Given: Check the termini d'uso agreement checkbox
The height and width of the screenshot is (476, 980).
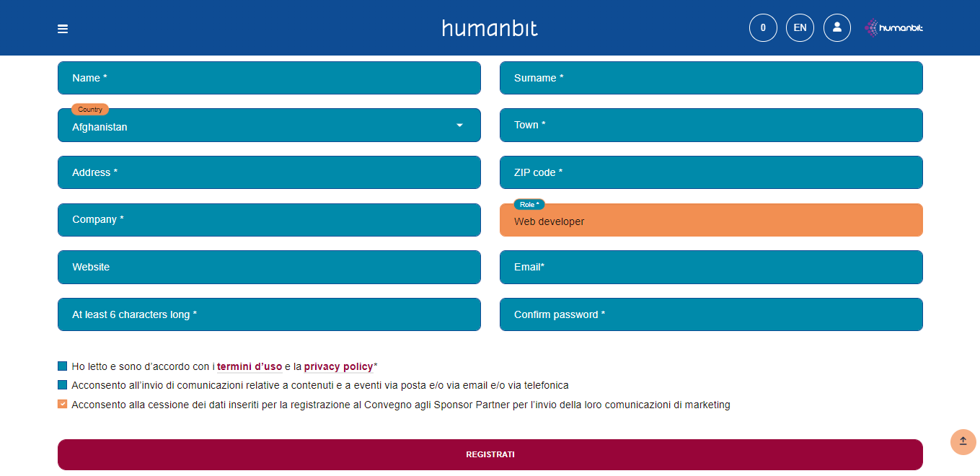Looking at the screenshot, I should click(61, 366).
